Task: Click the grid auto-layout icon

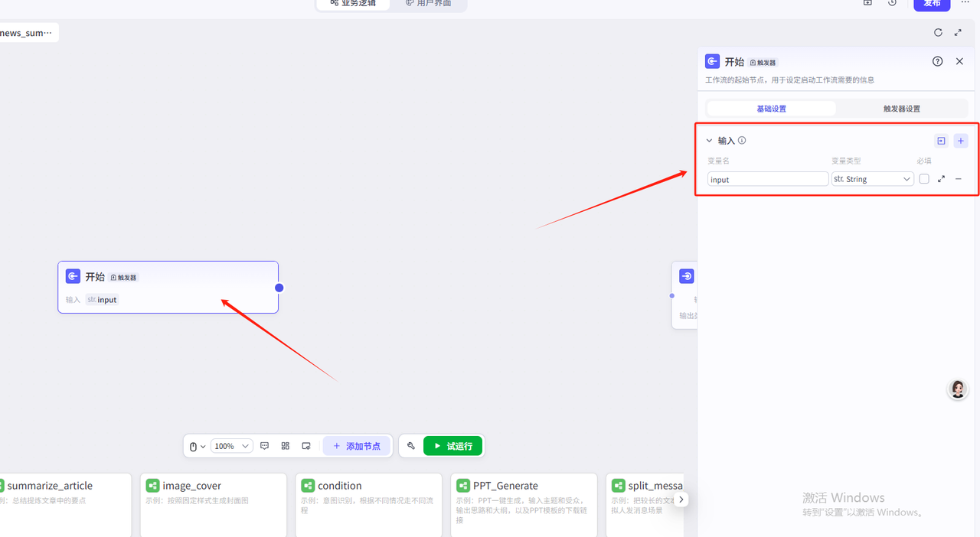Action: pos(286,446)
